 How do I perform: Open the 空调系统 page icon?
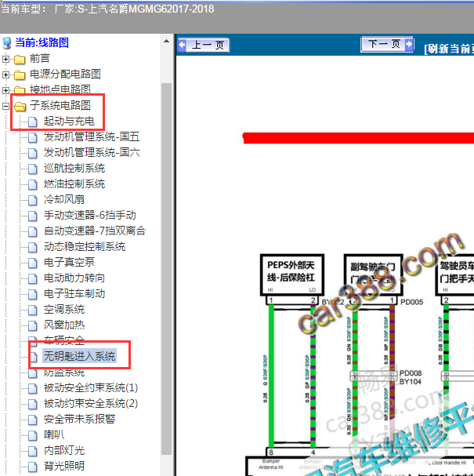[x=32, y=310]
